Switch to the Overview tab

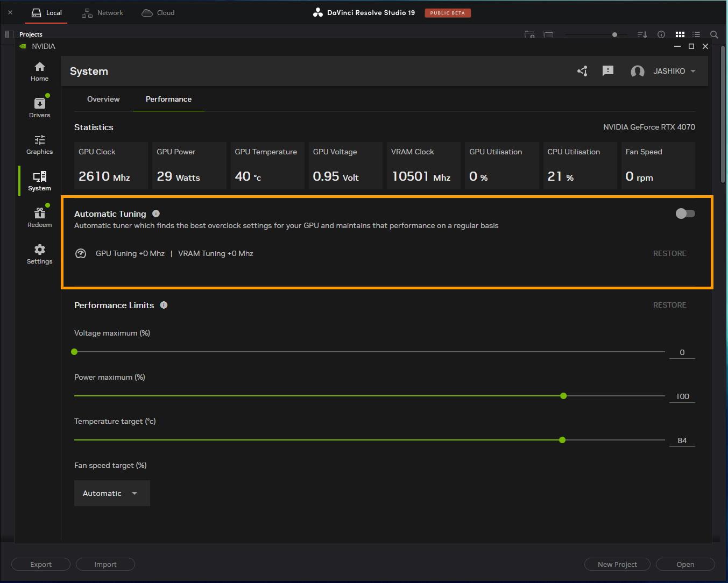pos(103,99)
